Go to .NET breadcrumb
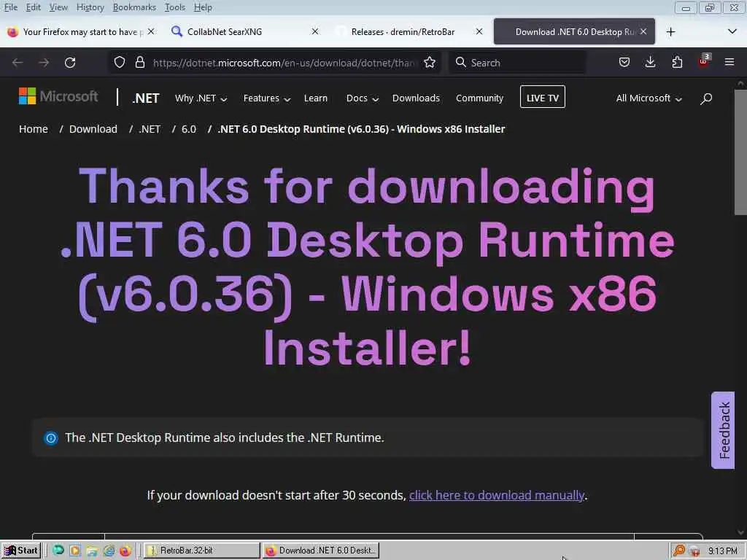This screenshot has width=747, height=560. 149,129
